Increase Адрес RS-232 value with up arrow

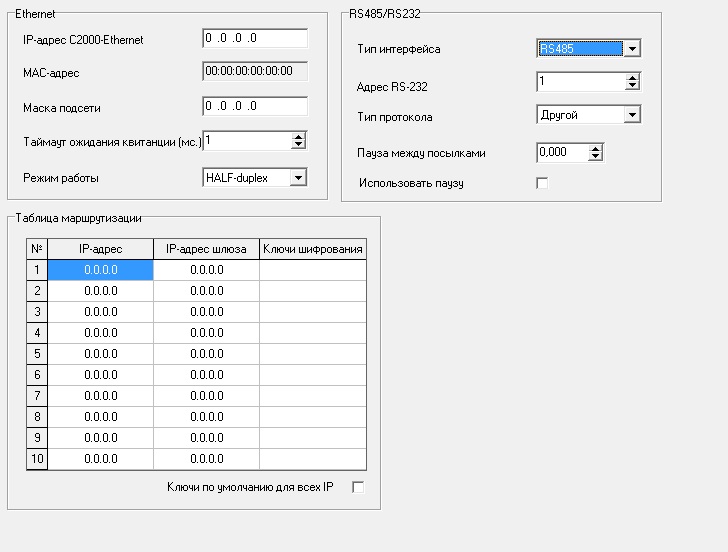[x=631, y=77]
